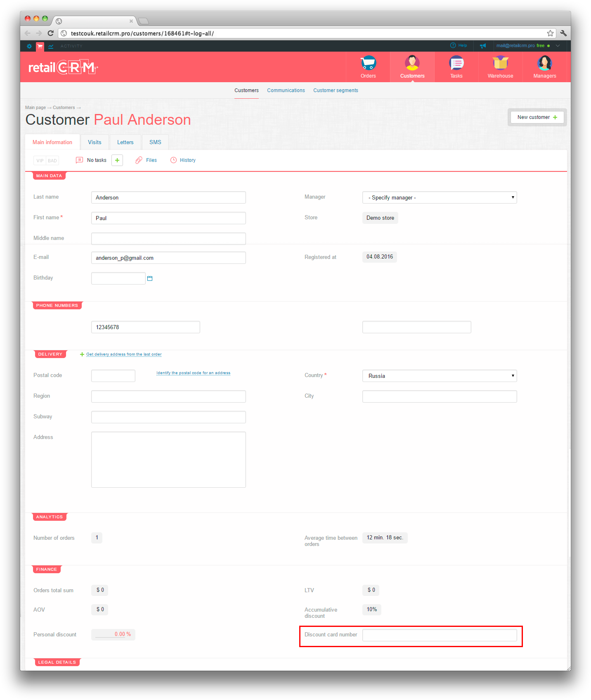
Task: Switch to the Visits tab
Action: 95,142
